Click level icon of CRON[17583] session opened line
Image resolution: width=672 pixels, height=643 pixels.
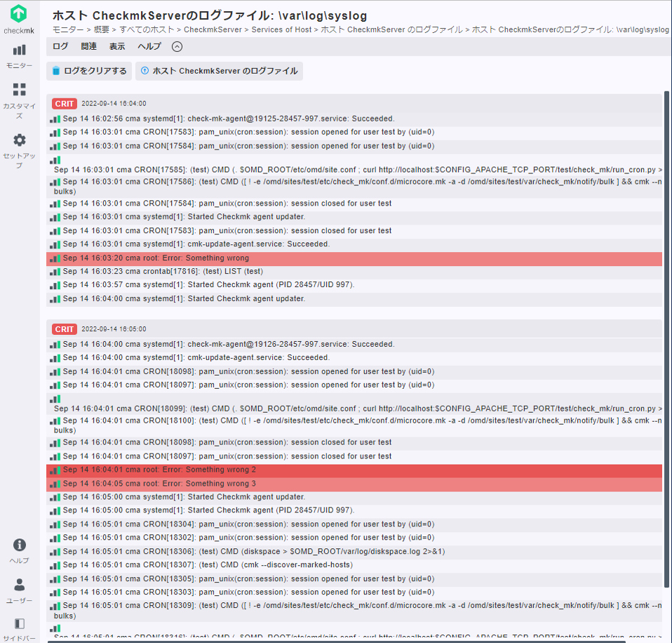(x=55, y=133)
